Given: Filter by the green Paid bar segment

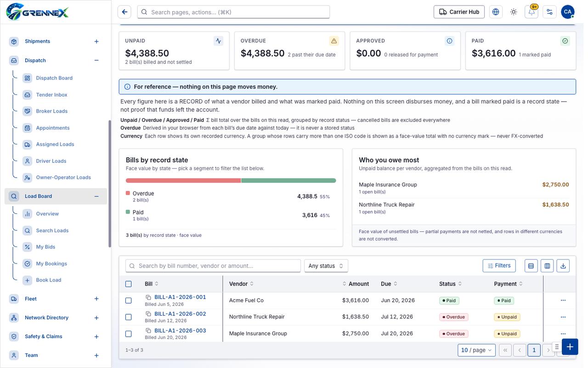Looking at the screenshot, I should (288, 181).
